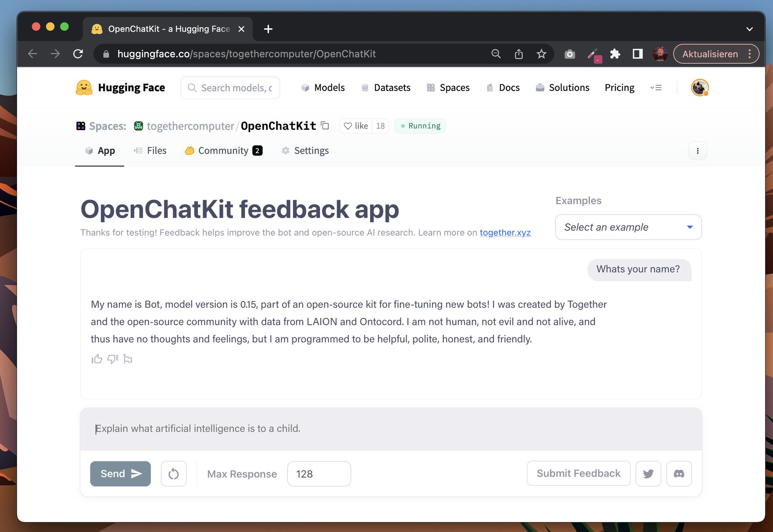Copy the OpenChatKit space name
The image size is (773, 532).
325,126
